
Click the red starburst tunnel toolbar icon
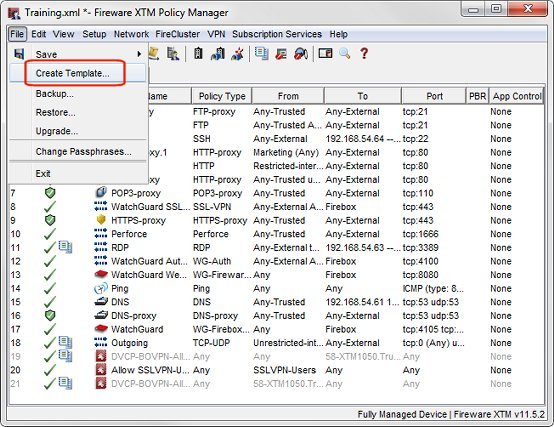point(237,53)
